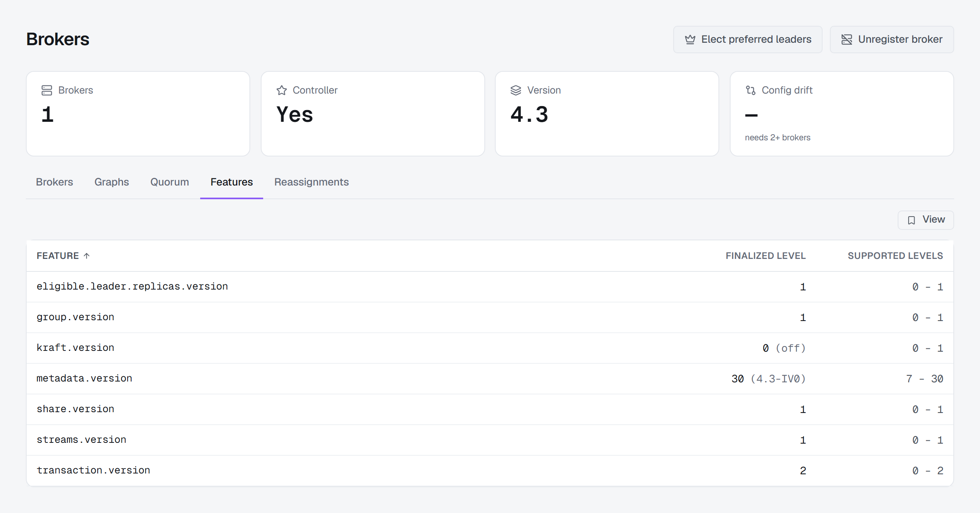Click Unregister broker button
The image size is (980, 513).
coord(892,40)
